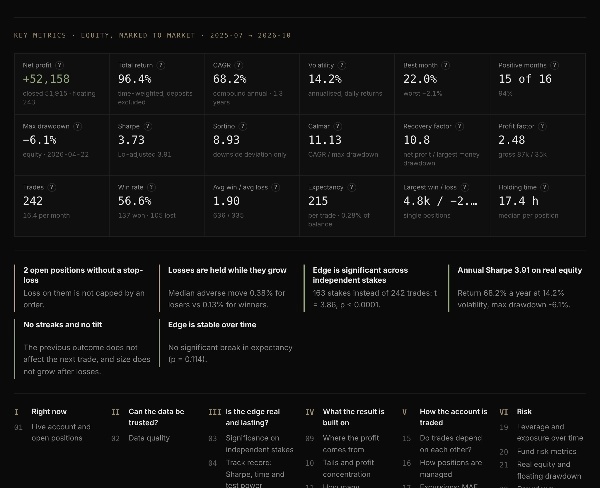600x488 pixels.
Task: Select the 'Right now' chapter heading
Action: click(49, 412)
